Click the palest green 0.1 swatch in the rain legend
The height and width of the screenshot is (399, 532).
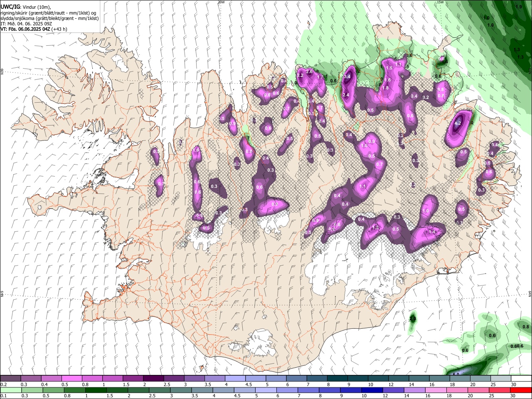click(x=11, y=390)
